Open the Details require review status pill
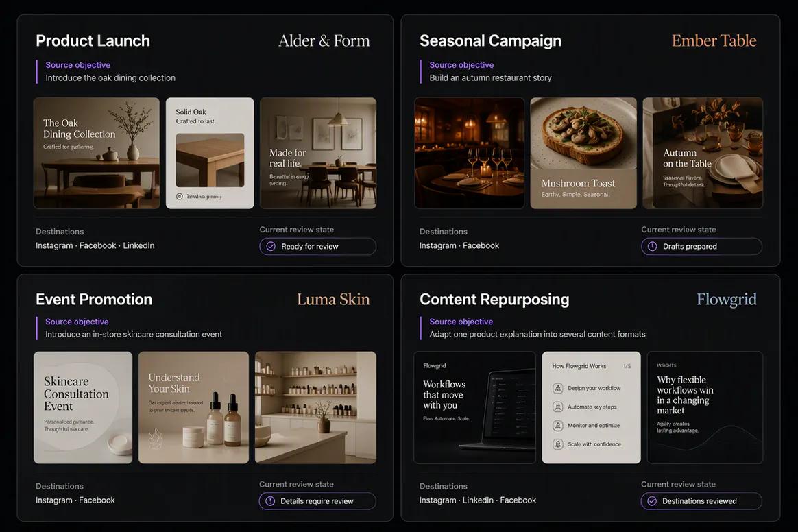 tap(317, 501)
